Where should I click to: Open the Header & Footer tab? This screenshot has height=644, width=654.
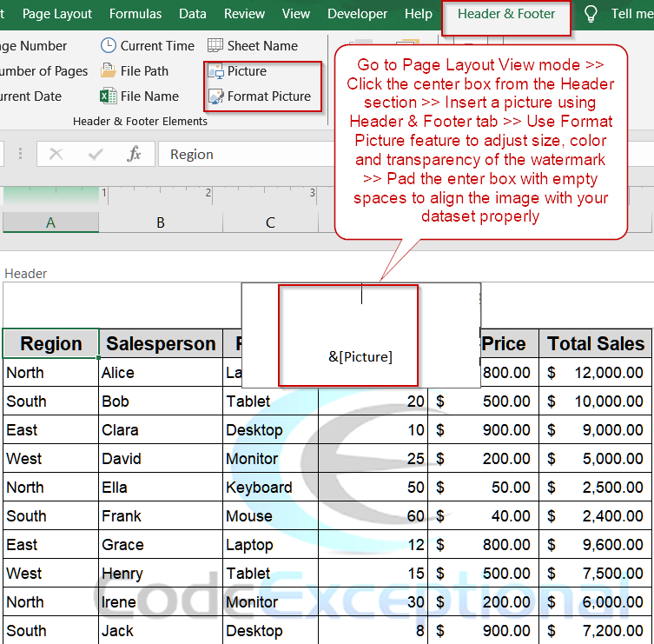[506, 14]
